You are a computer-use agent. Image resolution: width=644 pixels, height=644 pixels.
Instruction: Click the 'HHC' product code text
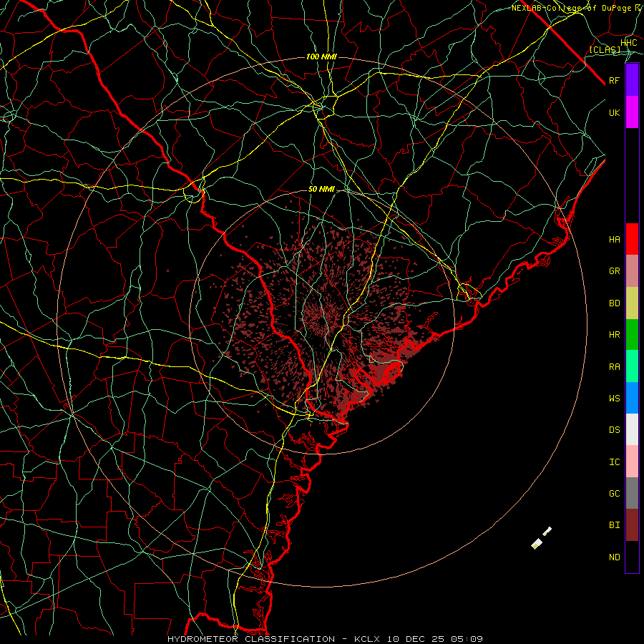coord(628,43)
